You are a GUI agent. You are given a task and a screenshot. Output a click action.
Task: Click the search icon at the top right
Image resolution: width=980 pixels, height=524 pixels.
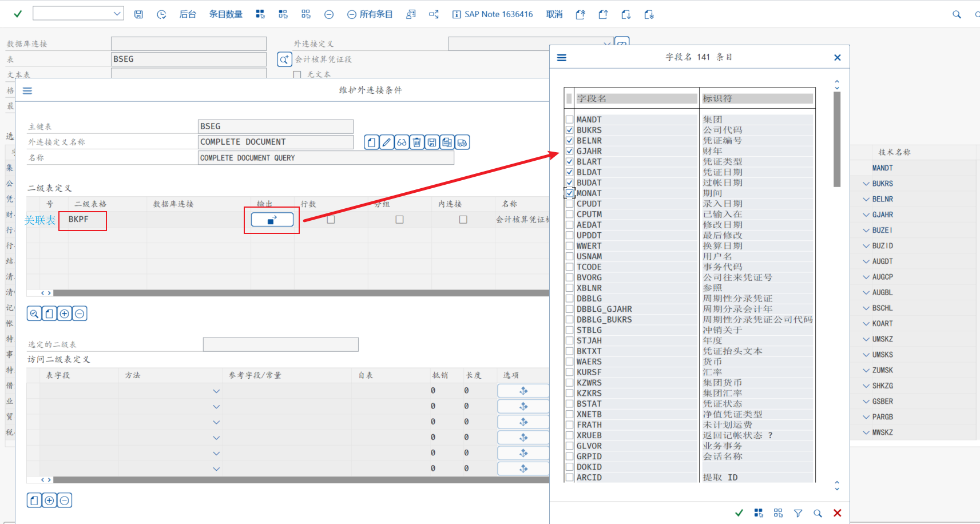click(x=957, y=14)
